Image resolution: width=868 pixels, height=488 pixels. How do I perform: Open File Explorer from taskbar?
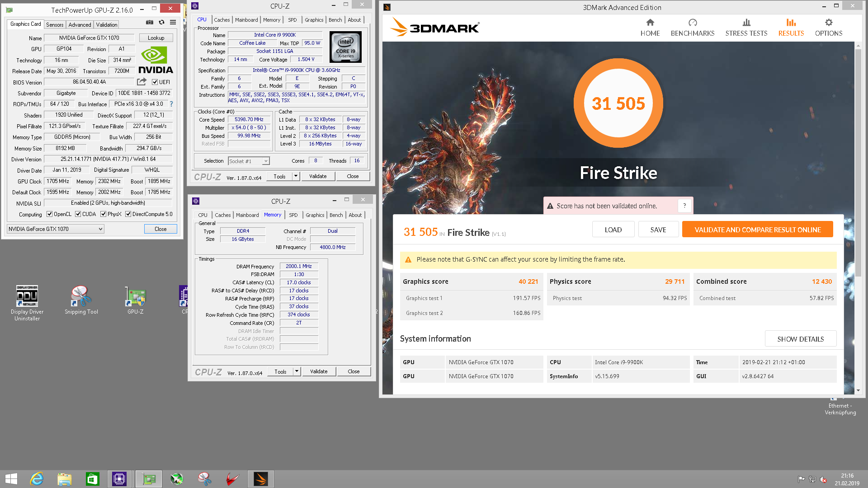pos(65,479)
